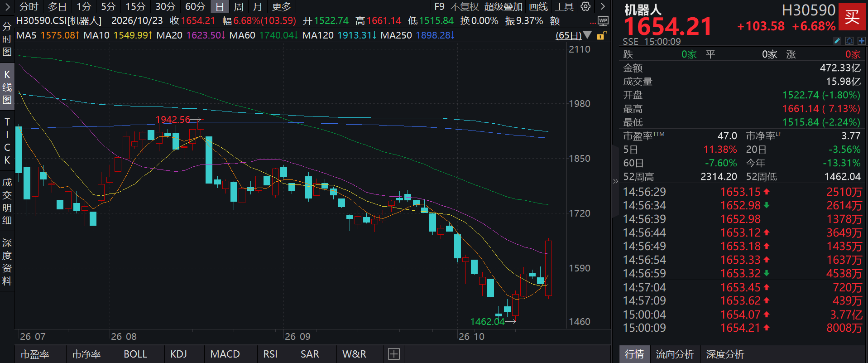Set a price alert with bell icon
The height and width of the screenshot is (363, 868).
click(849, 41)
